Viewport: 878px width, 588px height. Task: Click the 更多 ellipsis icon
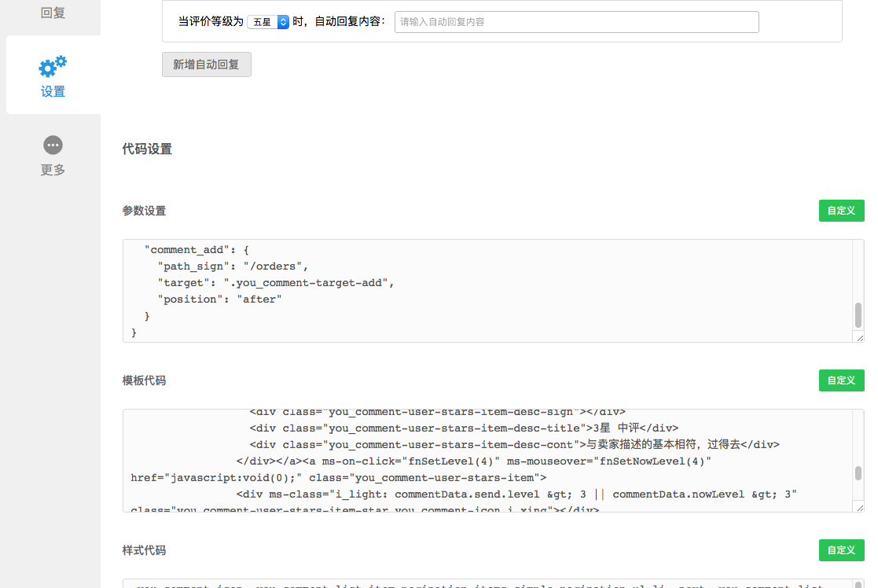tap(52, 145)
